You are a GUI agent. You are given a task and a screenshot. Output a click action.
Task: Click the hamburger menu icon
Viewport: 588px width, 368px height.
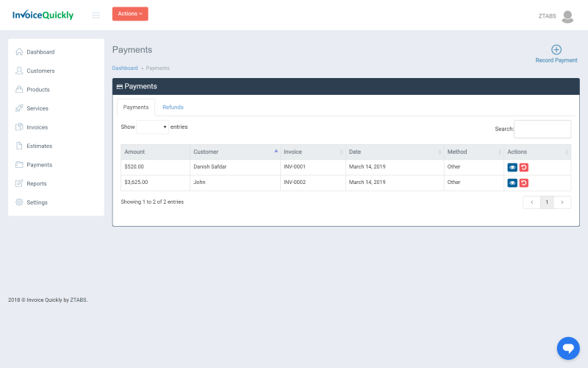click(96, 15)
